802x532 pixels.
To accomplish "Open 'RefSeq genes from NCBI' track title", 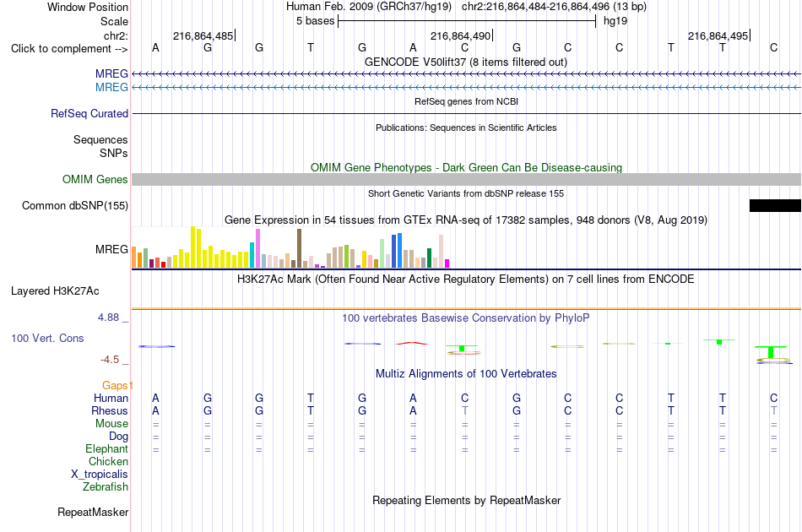I will 466,101.
